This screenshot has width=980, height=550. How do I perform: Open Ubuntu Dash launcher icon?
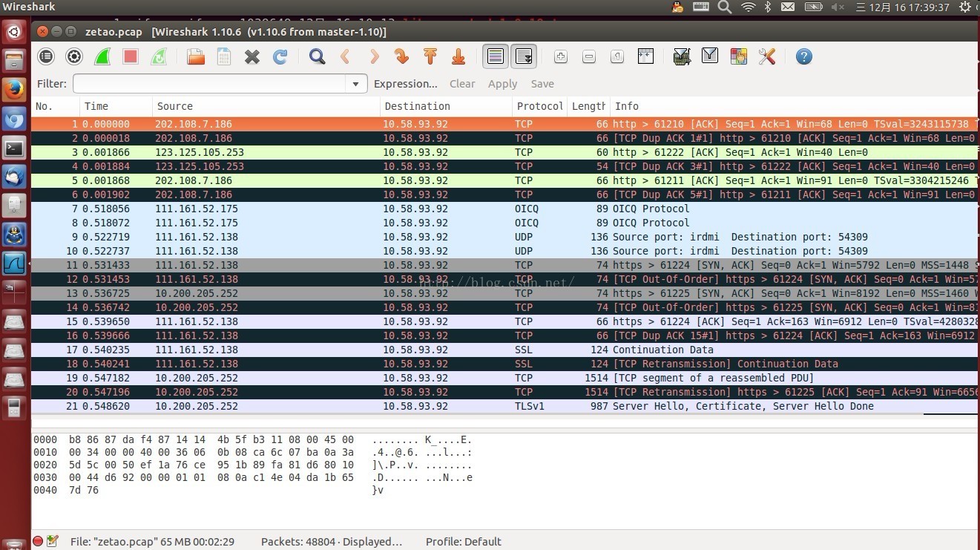point(14,33)
